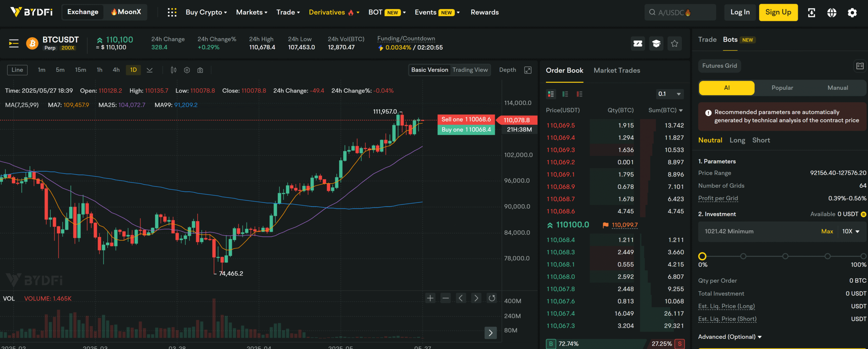
Task: Open the language globe icon
Action: [832, 13]
